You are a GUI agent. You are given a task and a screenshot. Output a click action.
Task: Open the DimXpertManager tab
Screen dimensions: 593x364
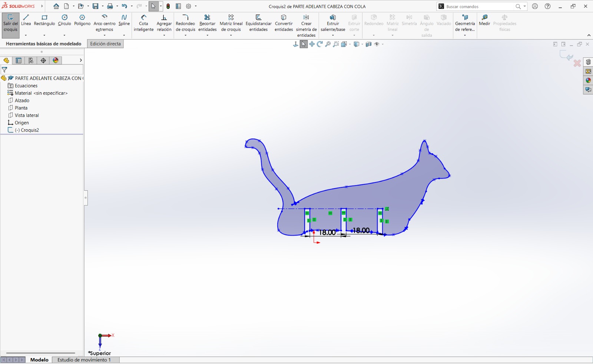[x=43, y=60]
